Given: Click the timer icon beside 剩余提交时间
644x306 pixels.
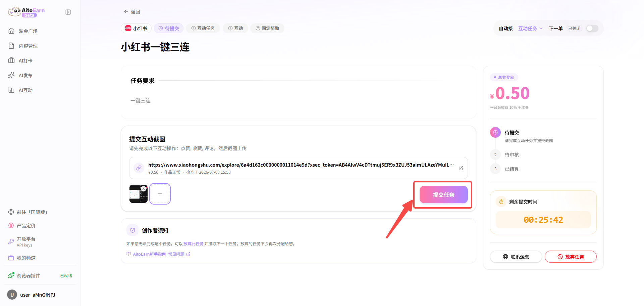Looking at the screenshot, I should coord(501,202).
